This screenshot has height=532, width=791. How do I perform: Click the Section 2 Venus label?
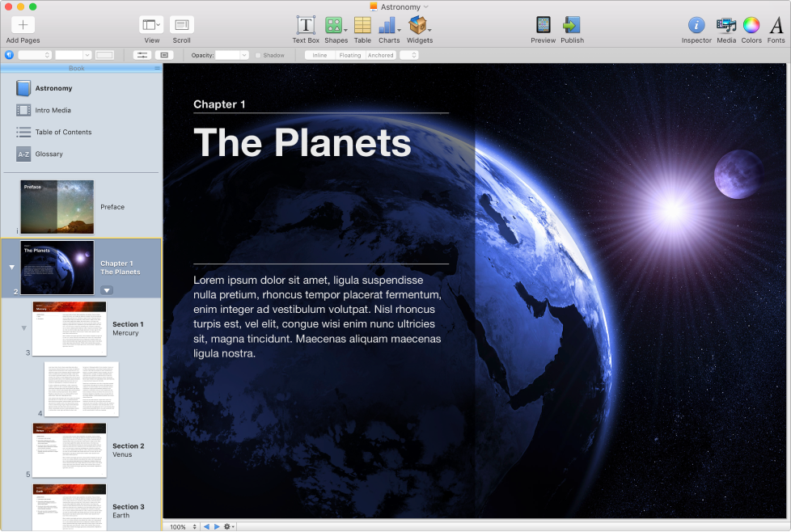point(128,450)
